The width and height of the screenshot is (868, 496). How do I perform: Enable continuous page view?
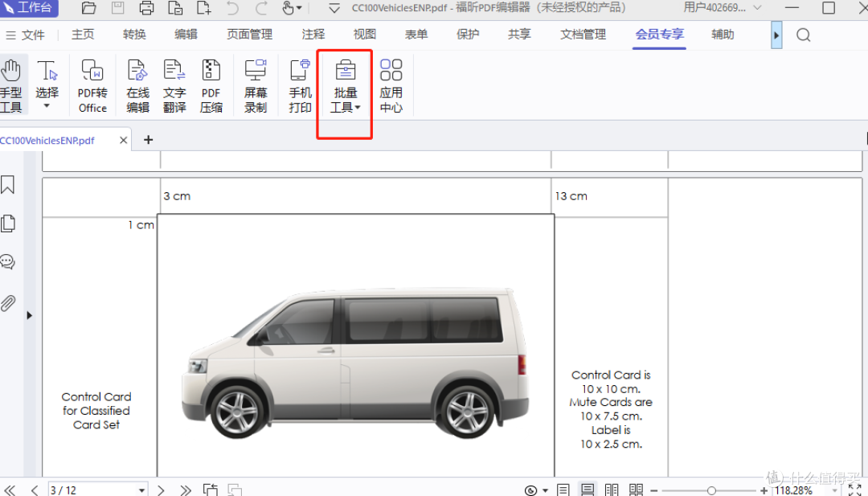coord(588,490)
